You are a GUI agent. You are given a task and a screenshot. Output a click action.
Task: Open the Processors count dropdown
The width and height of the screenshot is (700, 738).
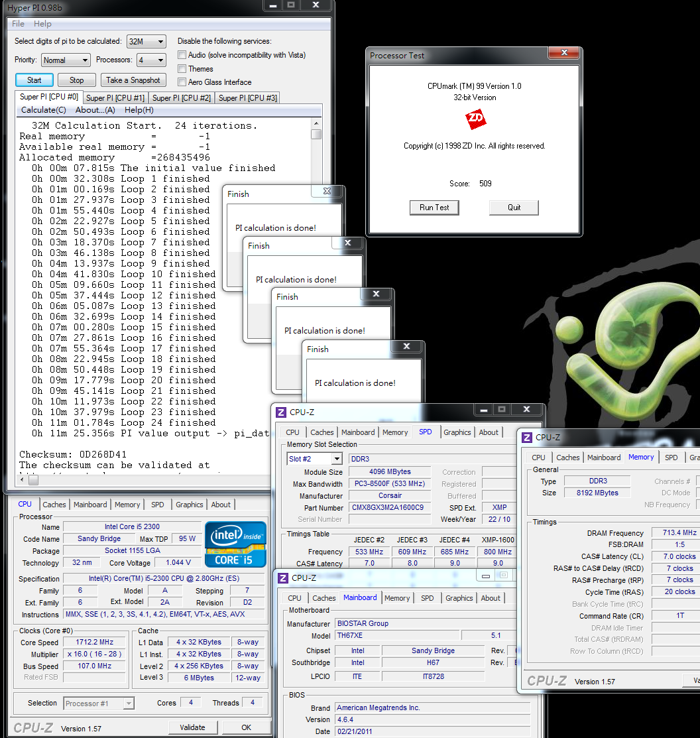(x=152, y=60)
